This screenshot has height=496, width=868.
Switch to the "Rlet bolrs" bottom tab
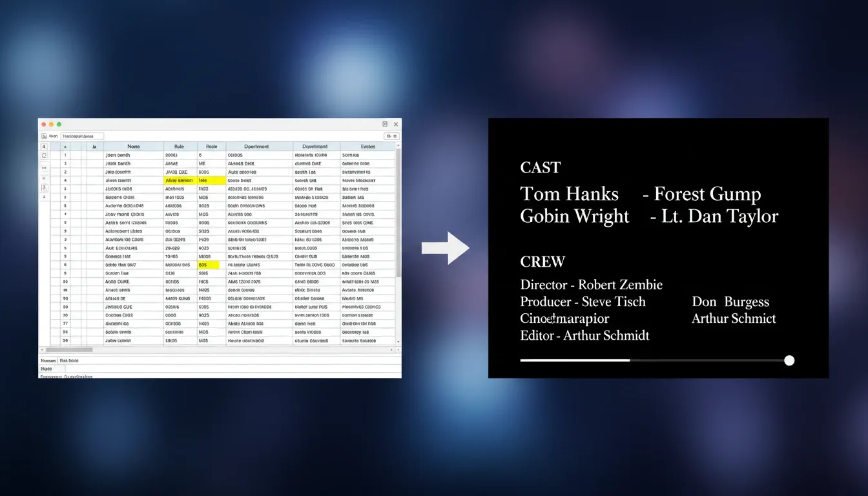pyautogui.click(x=69, y=360)
